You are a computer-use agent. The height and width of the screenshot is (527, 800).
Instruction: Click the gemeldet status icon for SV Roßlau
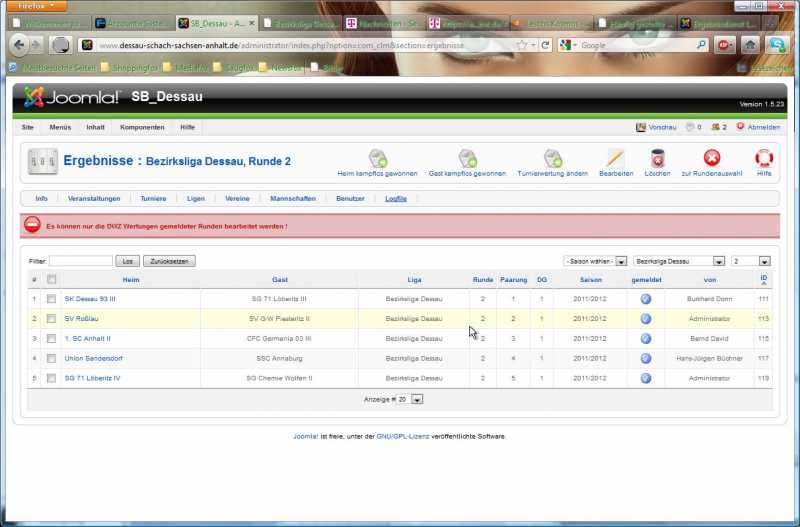point(645,318)
